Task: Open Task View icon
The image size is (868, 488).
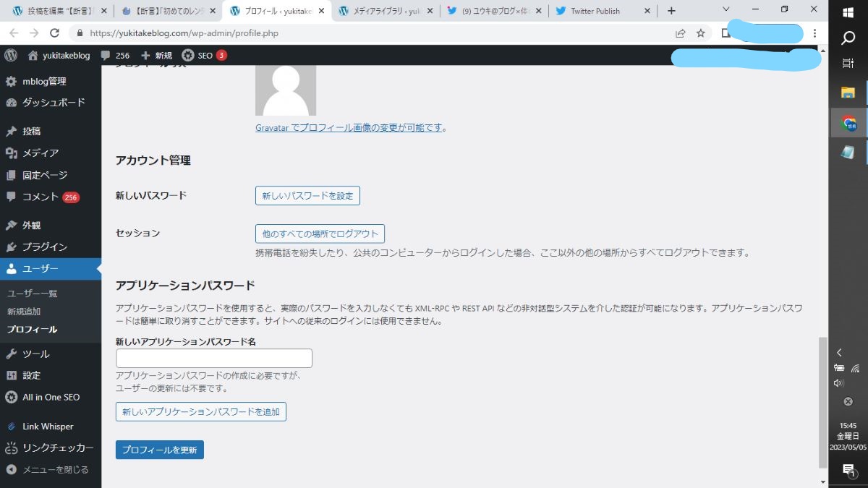Action: click(848, 64)
